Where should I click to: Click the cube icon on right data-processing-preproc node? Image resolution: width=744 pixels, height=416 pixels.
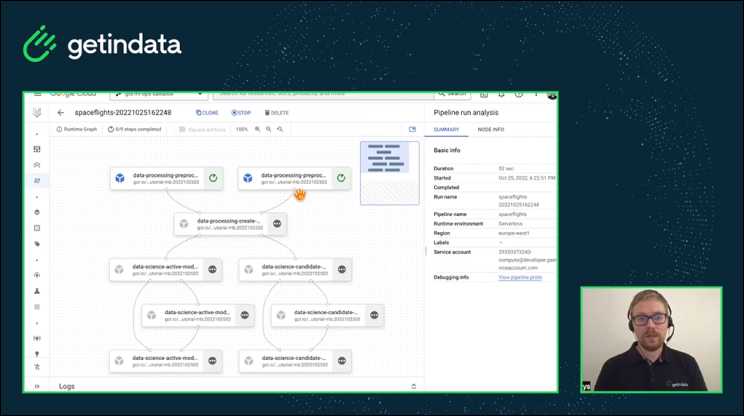coord(248,178)
